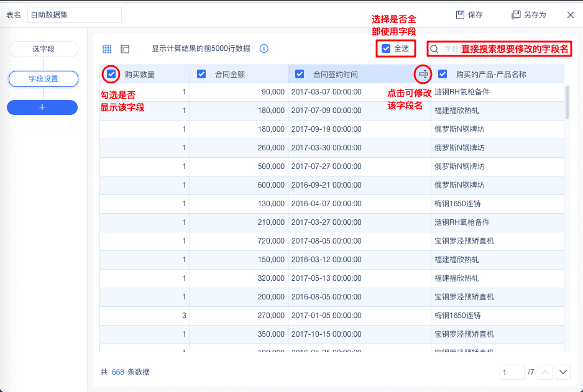This screenshot has height=392, width=583.
Task: Go to previous page arrow
Action: click(545, 372)
